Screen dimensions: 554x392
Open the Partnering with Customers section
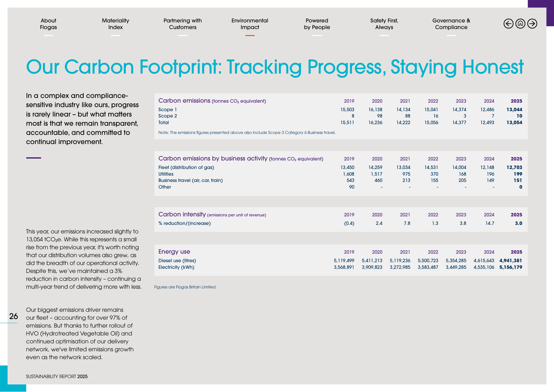(183, 24)
